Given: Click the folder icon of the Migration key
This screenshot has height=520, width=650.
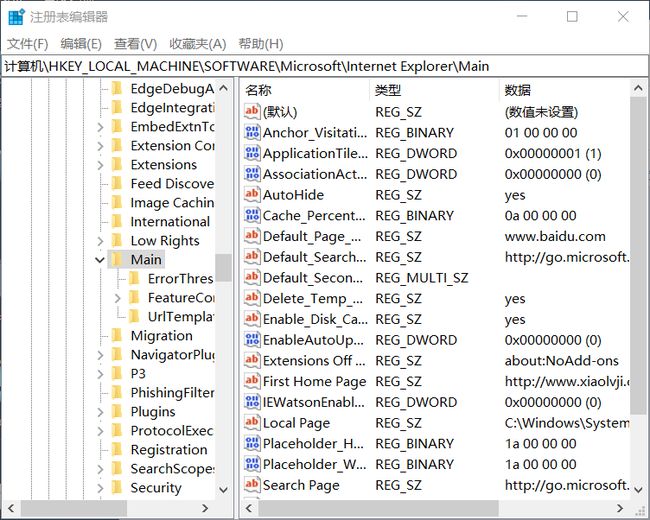Looking at the screenshot, I should pyautogui.click(x=118, y=335).
